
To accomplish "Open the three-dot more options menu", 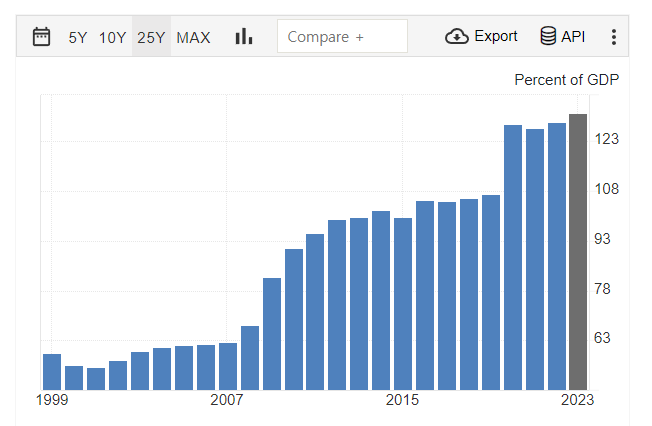I will pos(614,37).
